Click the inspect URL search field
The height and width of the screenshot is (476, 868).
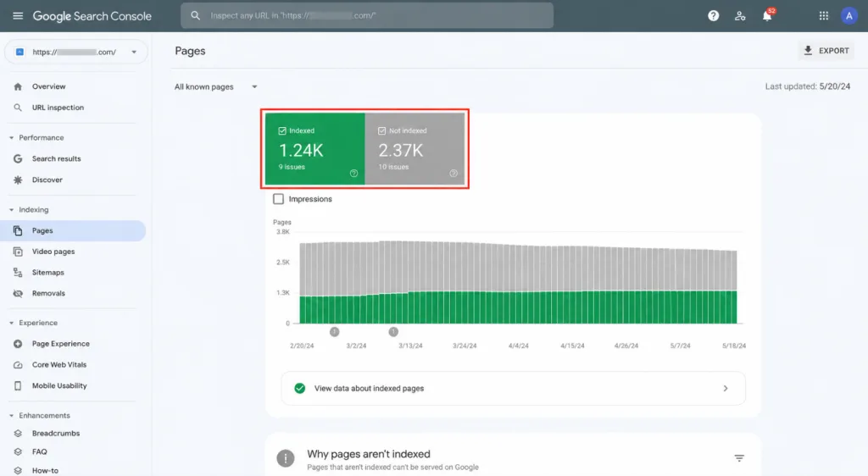(x=367, y=15)
